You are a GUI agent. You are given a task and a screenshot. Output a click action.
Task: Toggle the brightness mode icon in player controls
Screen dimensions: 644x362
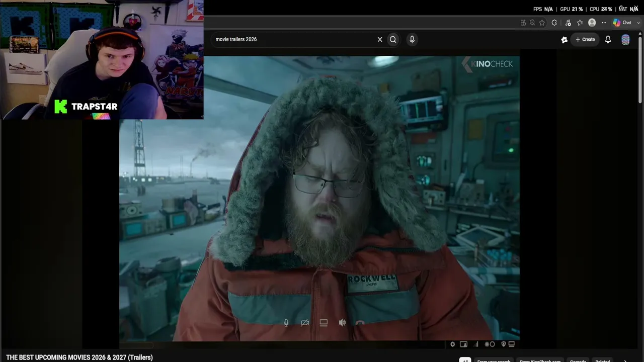(490, 344)
